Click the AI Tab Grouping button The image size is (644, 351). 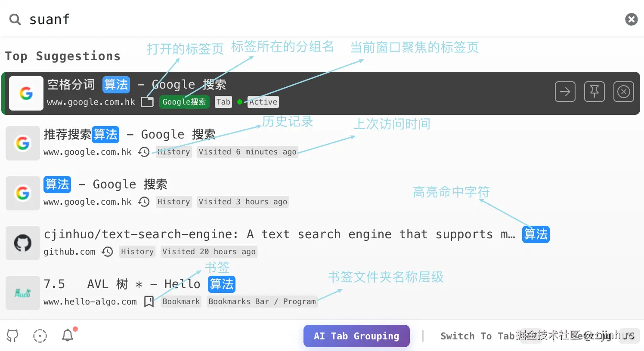(356, 336)
